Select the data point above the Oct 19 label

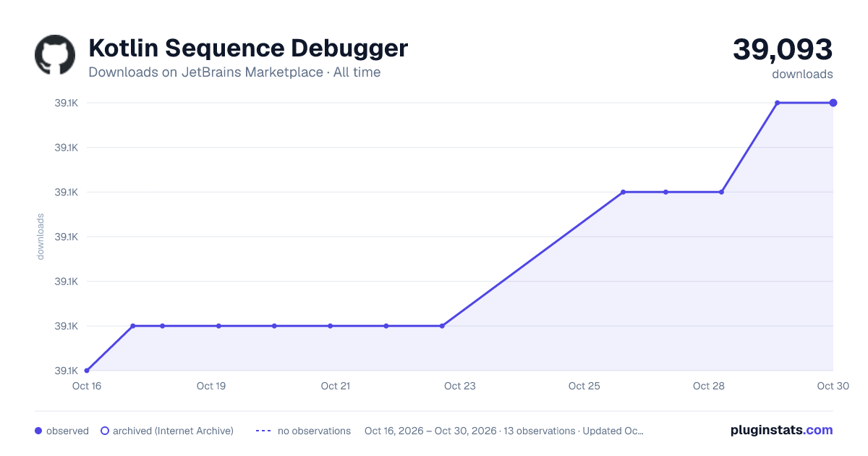(x=218, y=326)
